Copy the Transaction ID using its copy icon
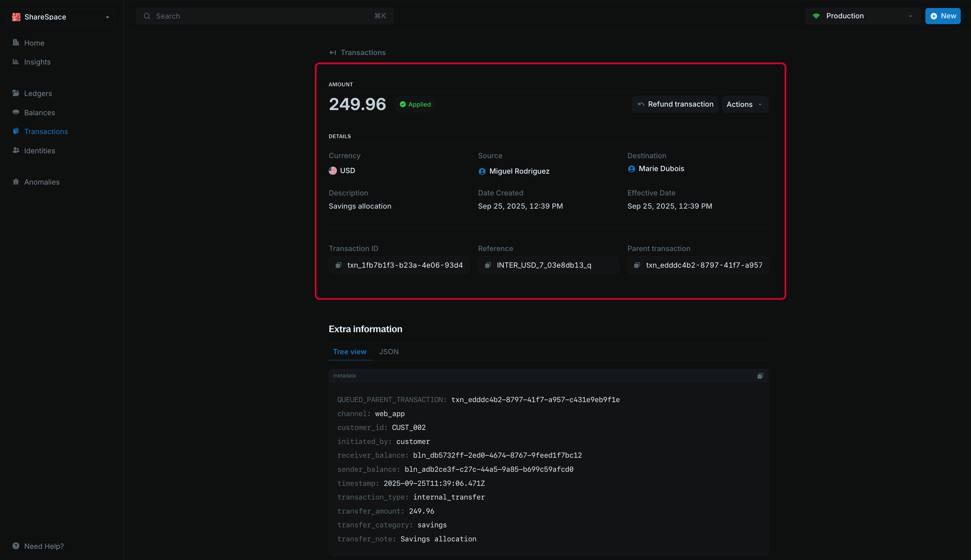Screen dimensions: 971x560 click(x=338, y=265)
